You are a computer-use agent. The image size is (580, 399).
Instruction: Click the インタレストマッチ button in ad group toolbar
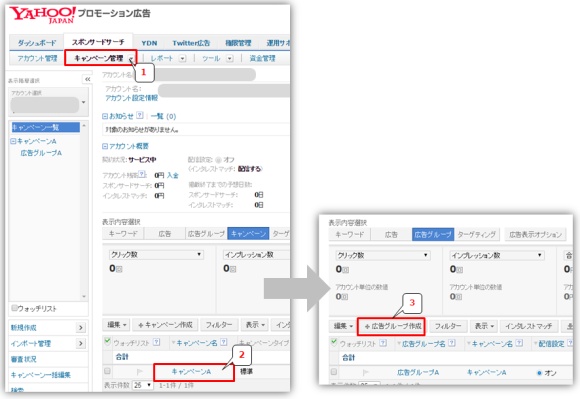tap(529, 326)
